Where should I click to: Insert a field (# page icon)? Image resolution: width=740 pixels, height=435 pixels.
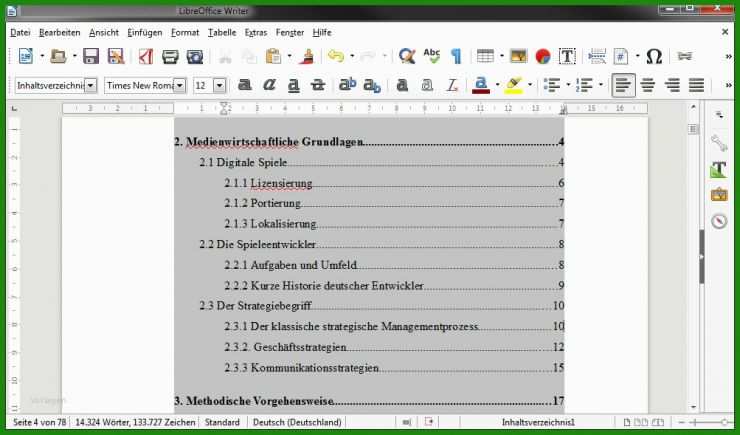pos(621,56)
